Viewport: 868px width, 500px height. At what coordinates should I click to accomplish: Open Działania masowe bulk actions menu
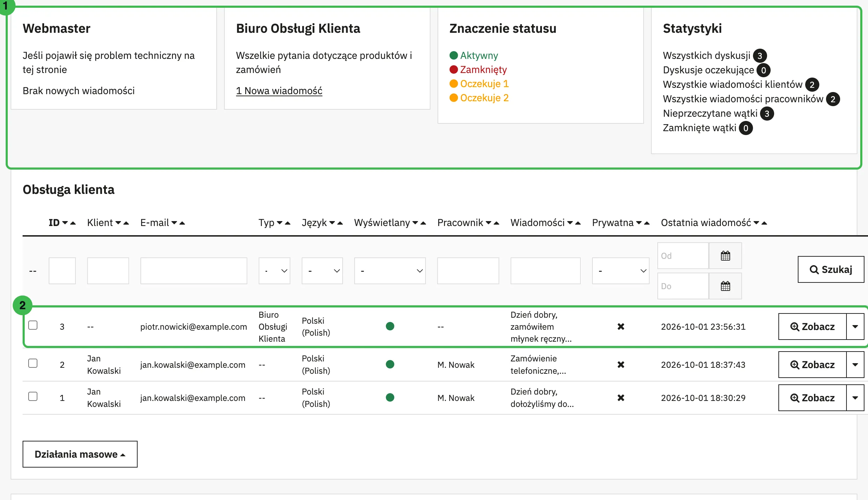coord(80,454)
